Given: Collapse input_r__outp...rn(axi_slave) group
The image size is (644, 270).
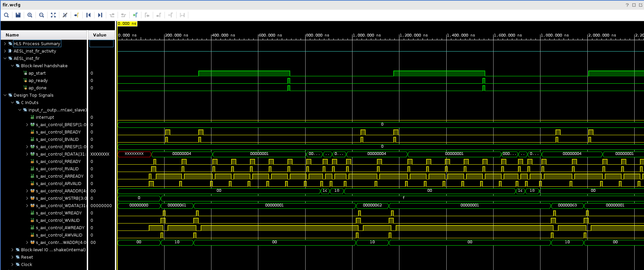Looking at the screenshot, I should point(20,110).
